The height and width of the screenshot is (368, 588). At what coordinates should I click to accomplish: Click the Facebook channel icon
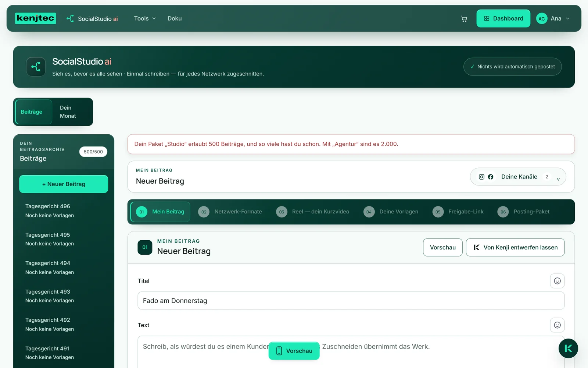click(491, 177)
